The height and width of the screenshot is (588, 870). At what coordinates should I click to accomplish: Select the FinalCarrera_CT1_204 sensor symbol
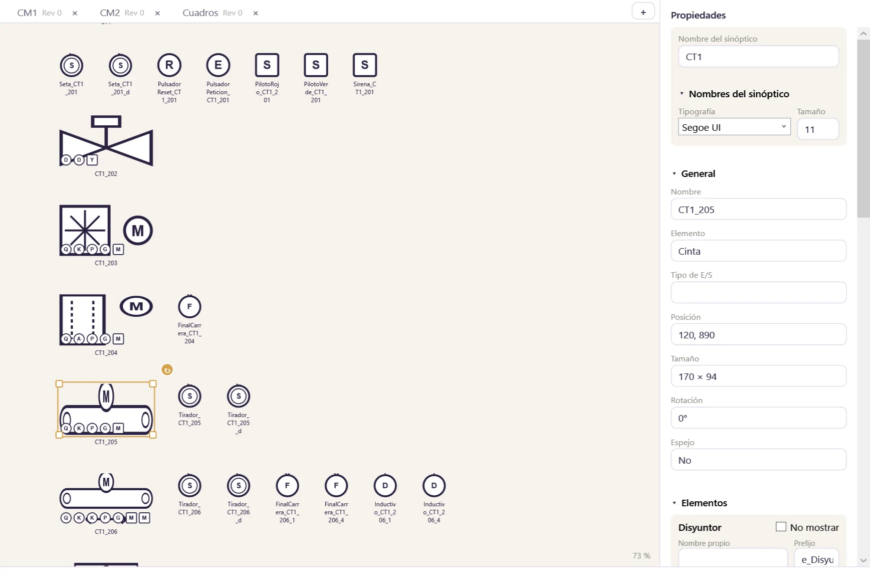[x=189, y=306]
